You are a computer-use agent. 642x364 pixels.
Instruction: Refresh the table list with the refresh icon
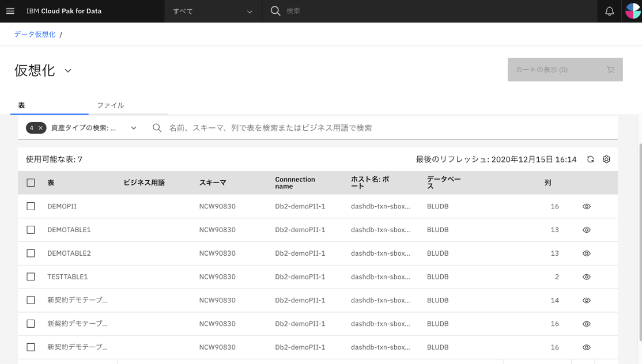pos(590,159)
